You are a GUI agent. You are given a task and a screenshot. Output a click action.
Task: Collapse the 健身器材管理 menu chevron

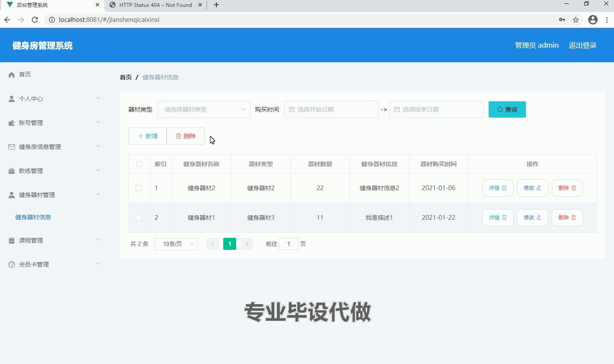pyautogui.click(x=98, y=194)
